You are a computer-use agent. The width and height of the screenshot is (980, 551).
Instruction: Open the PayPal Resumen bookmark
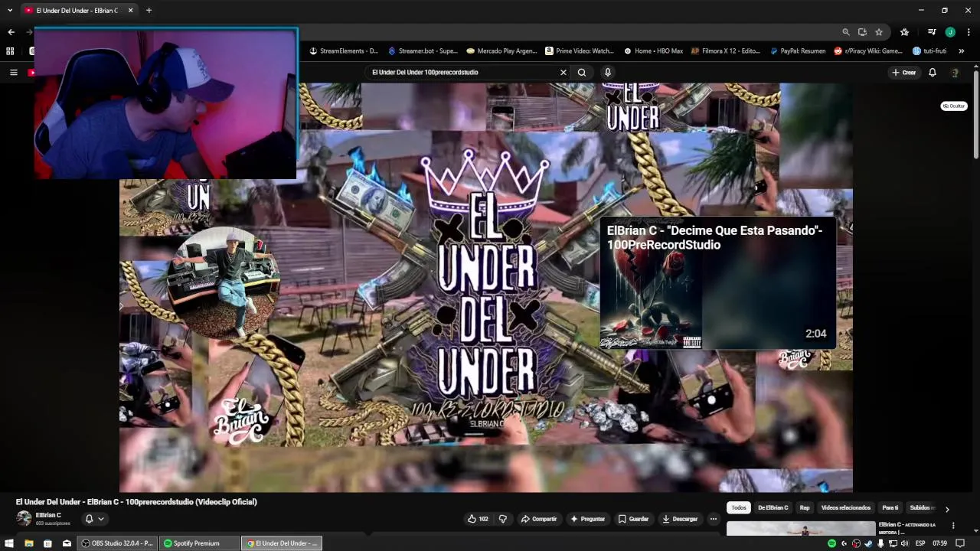point(797,51)
